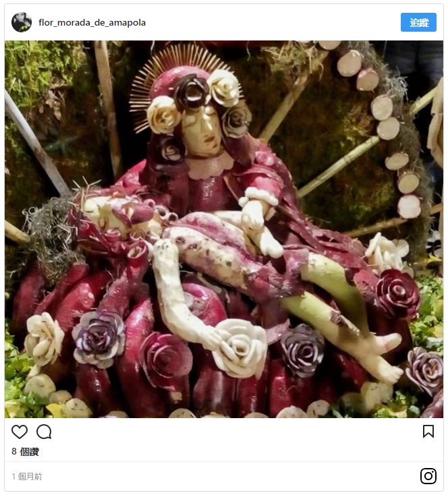Image resolution: width=448 pixels, height=495 pixels.
Task: Open Instagram via the camera logo icon
Action: 428,476
